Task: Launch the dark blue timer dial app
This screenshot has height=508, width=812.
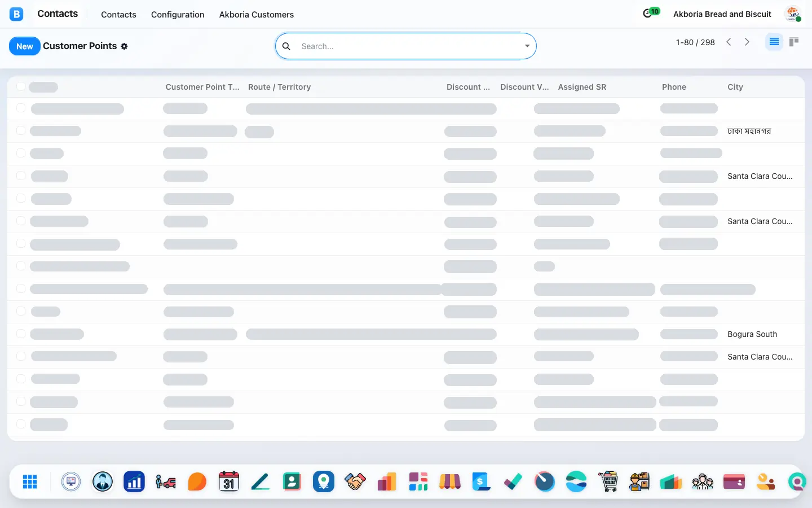Action: [x=545, y=481]
